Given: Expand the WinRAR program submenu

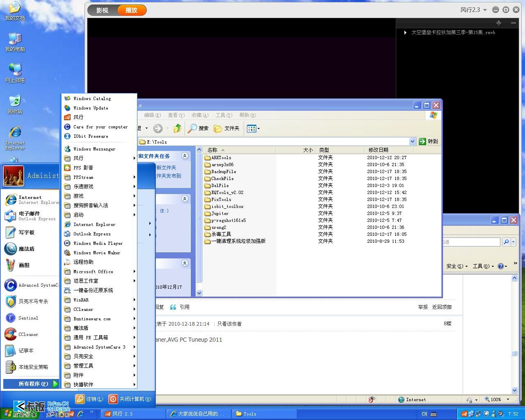Looking at the screenshot, I should pyautogui.click(x=99, y=300).
